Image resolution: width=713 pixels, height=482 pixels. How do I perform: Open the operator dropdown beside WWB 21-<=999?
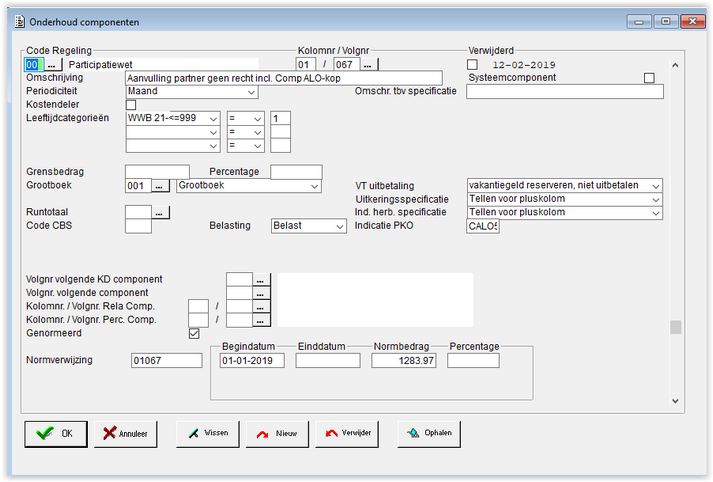tap(246, 118)
